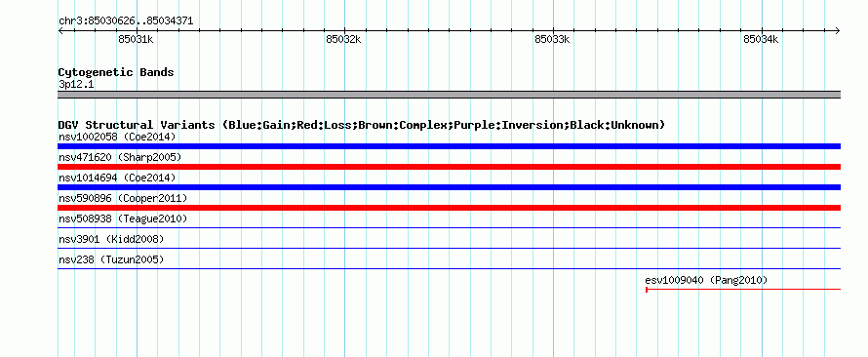This screenshot has height=357, width=868.
Task: Click the DGV Structural Variants track heading
Action: 362,125
